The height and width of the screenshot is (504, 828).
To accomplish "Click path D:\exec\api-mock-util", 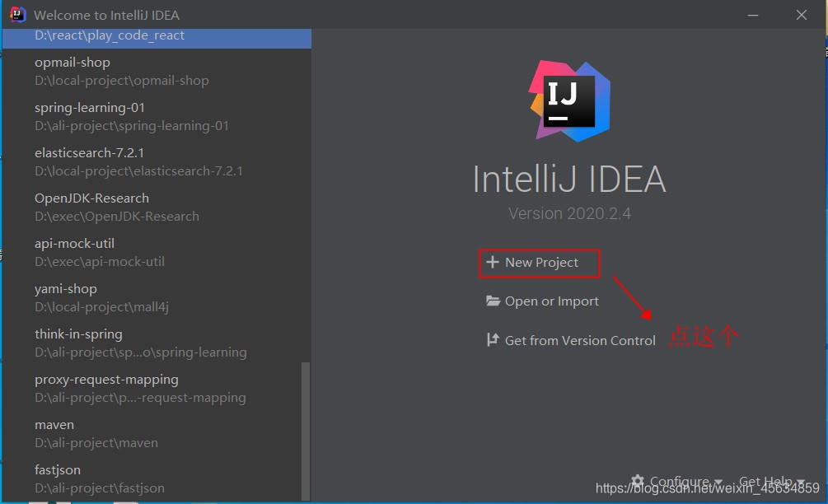I will pos(99,262).
